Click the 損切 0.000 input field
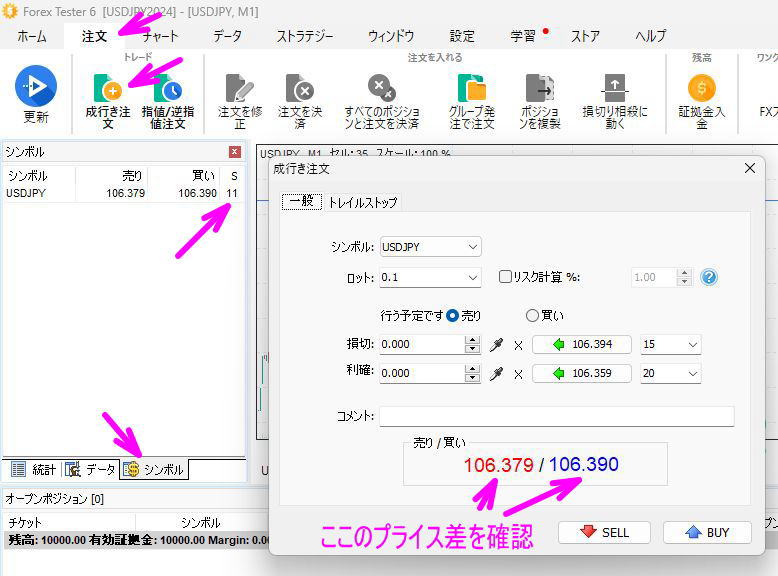Screen dimensions: 778x576 click(x=422, y=344)
